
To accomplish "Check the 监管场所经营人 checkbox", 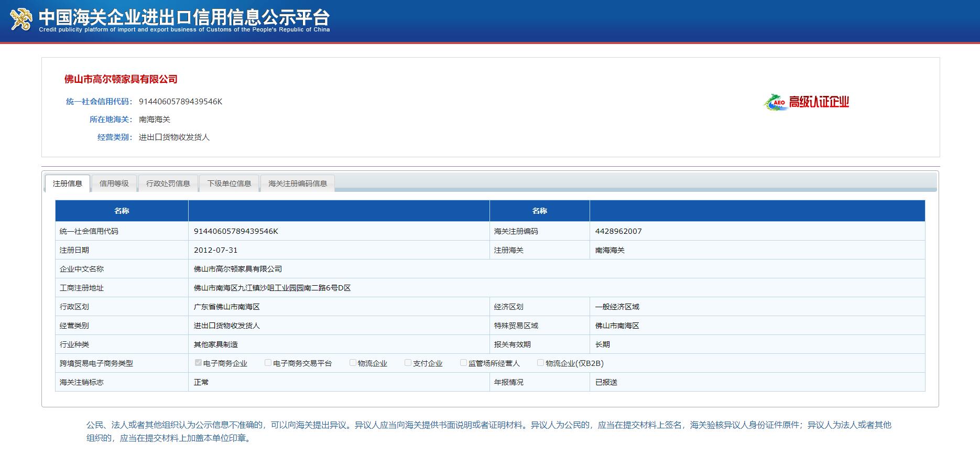I will 463,363.
